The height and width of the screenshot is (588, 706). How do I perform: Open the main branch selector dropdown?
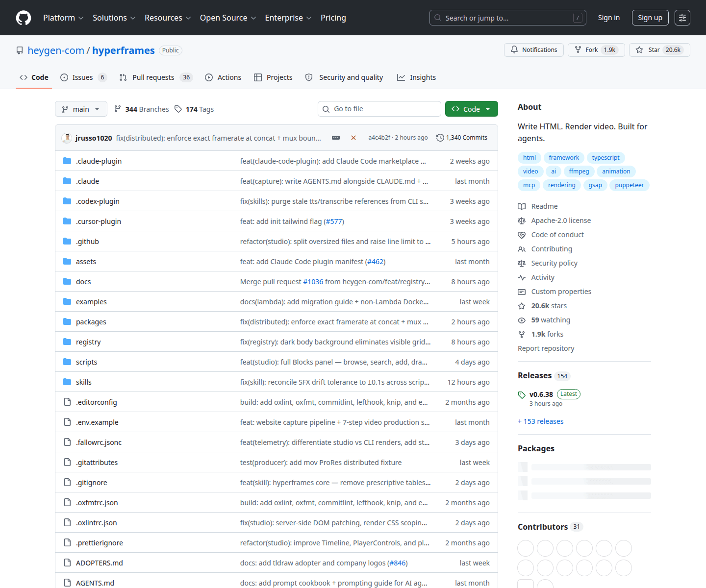tap(81, 109)
